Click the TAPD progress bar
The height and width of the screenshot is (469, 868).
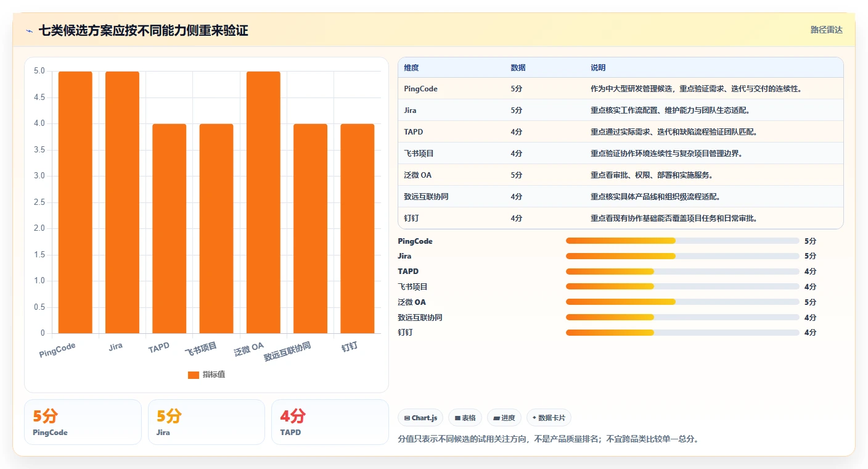682,272
